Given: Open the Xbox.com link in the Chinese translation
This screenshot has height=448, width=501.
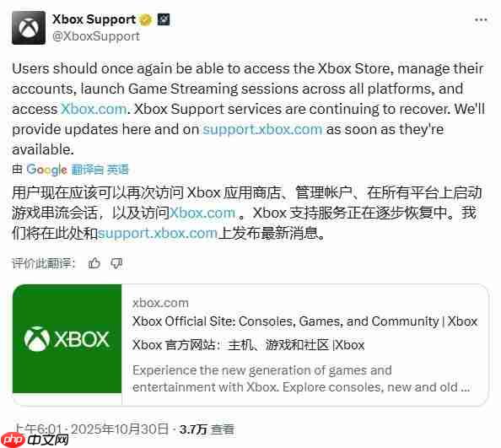Looking at the screenshot, I should pos(202,213).
